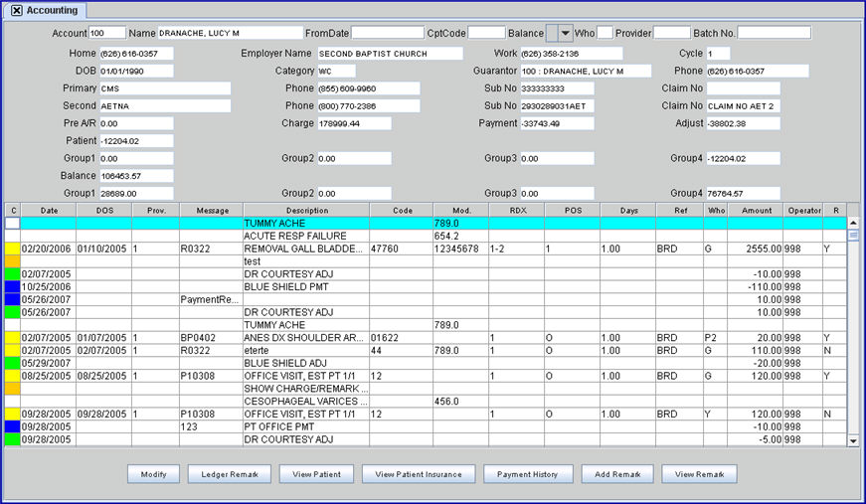The image size is (866, 504).
Task: Click View Patient button
Action: (316, 474)
